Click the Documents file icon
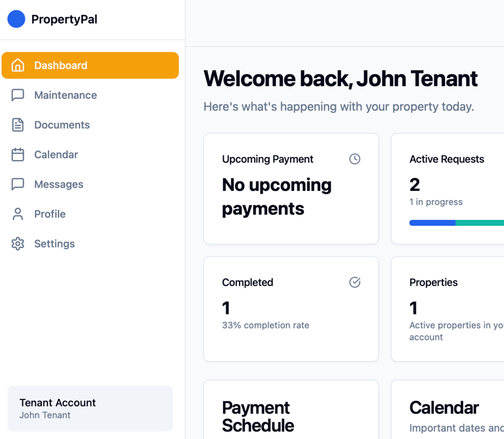Viewport: 504px width, 439px height. 18,125
